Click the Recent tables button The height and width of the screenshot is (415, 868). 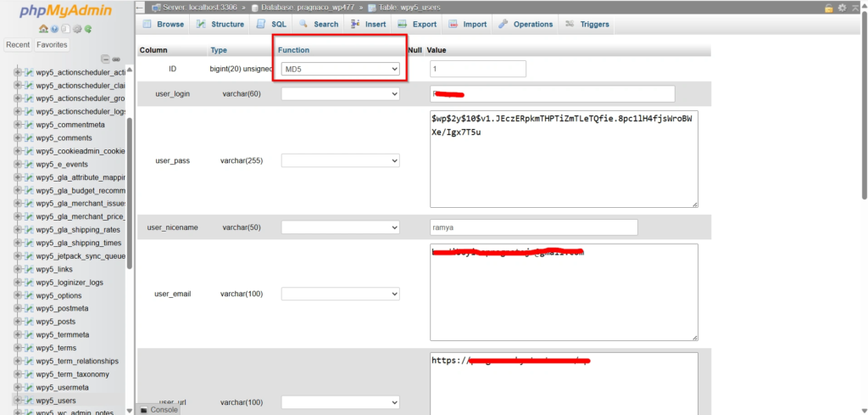(19, 45)
